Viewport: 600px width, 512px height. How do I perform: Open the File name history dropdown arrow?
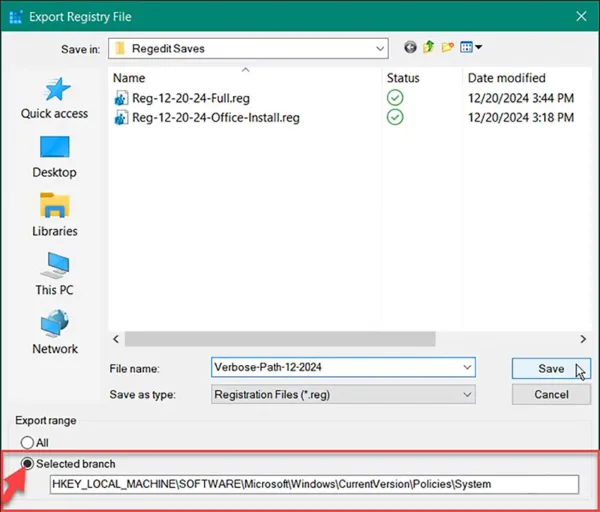click(467, 367)
